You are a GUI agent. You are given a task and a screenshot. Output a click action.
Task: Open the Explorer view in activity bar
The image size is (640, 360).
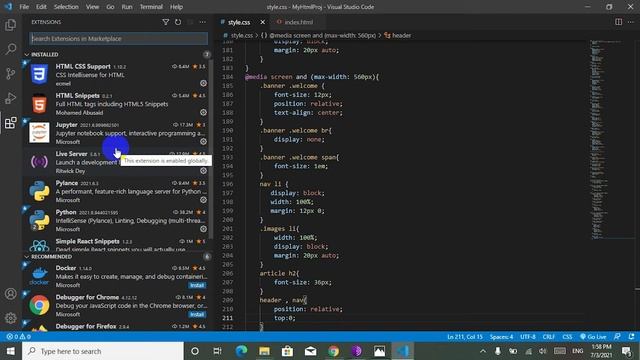point(11,25)
